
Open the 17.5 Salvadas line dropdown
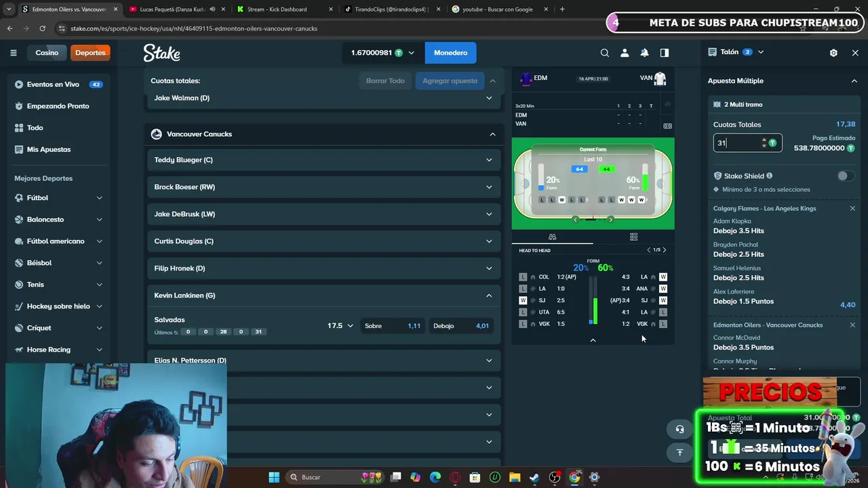pyautogui.click(x=340, y=326)
